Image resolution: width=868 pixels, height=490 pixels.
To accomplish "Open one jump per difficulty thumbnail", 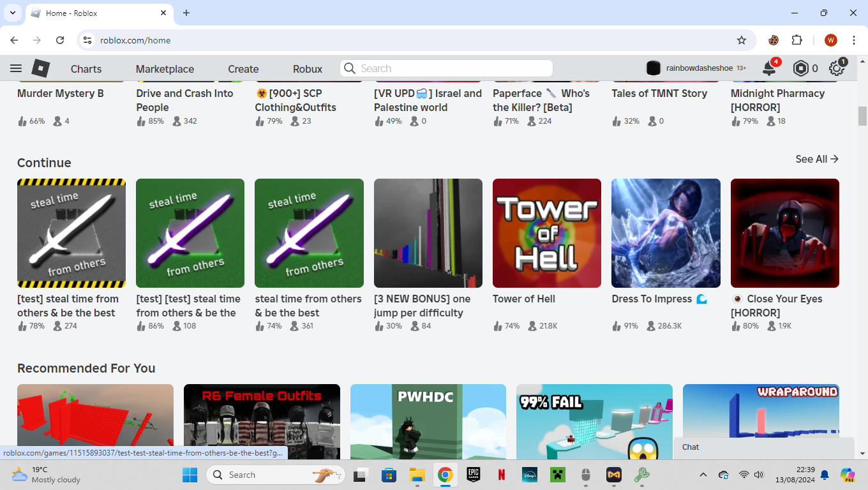I will [428, 233].
